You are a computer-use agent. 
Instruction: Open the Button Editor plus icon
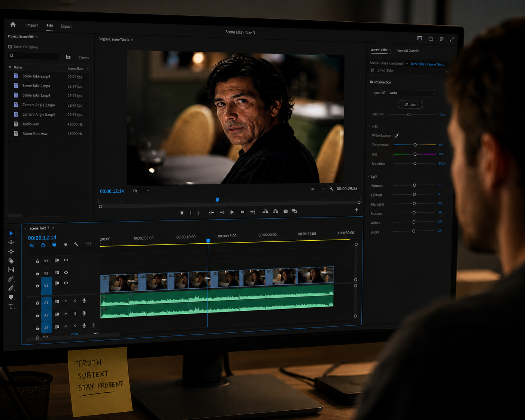356,210
